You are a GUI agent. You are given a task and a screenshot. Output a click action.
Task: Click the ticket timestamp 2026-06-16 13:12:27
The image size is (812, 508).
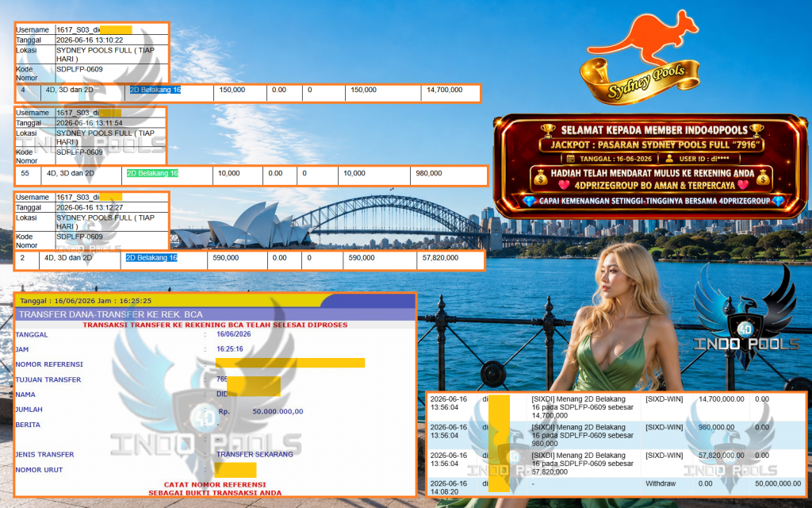coord(90,207)
